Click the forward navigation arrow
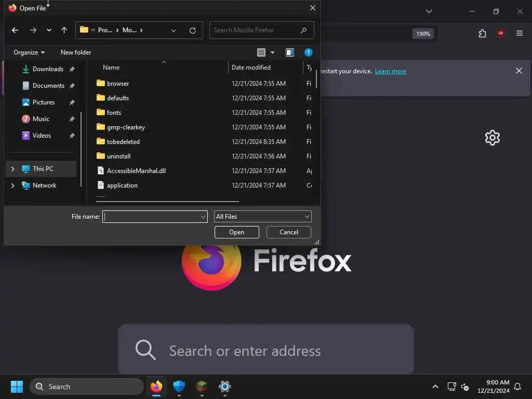532x399 pixels. point(33,30)
